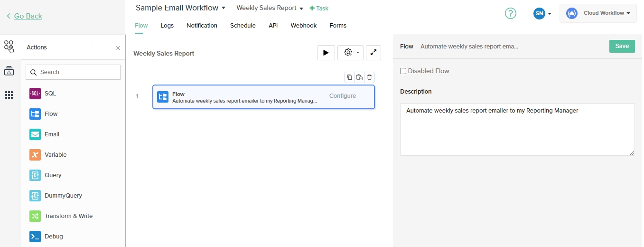Image resolution: width=644 pixels, height=247 pixels.
Task: Run the workflow with the play button
Action: pos(326,53)
